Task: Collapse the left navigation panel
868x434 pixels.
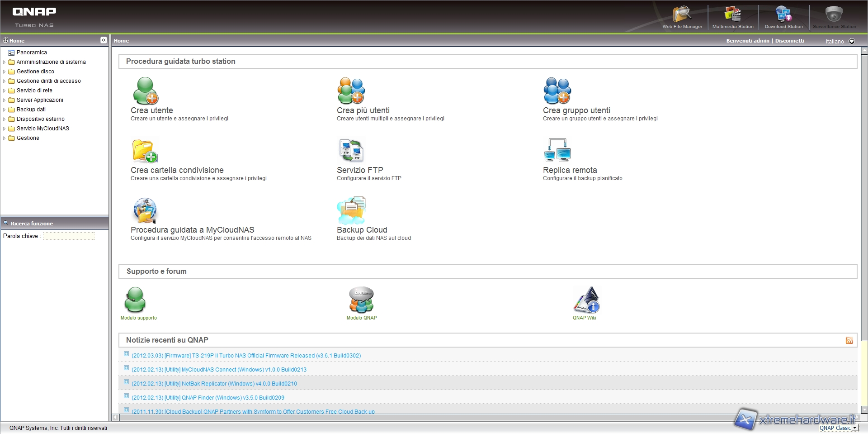Action: pyautogui.click(x=104, y=40)
